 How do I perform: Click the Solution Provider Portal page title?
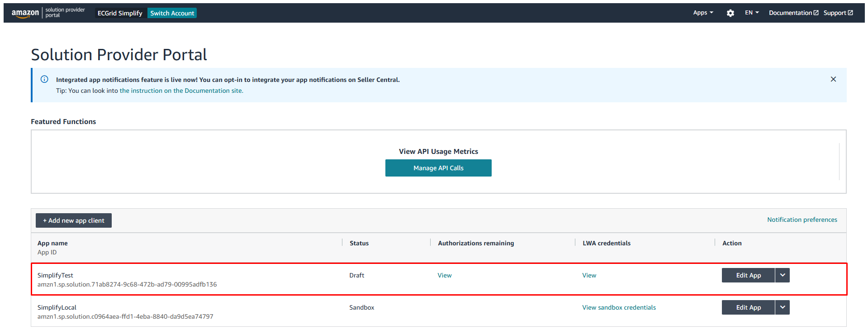pyautogui.click(x=119, y=54)
